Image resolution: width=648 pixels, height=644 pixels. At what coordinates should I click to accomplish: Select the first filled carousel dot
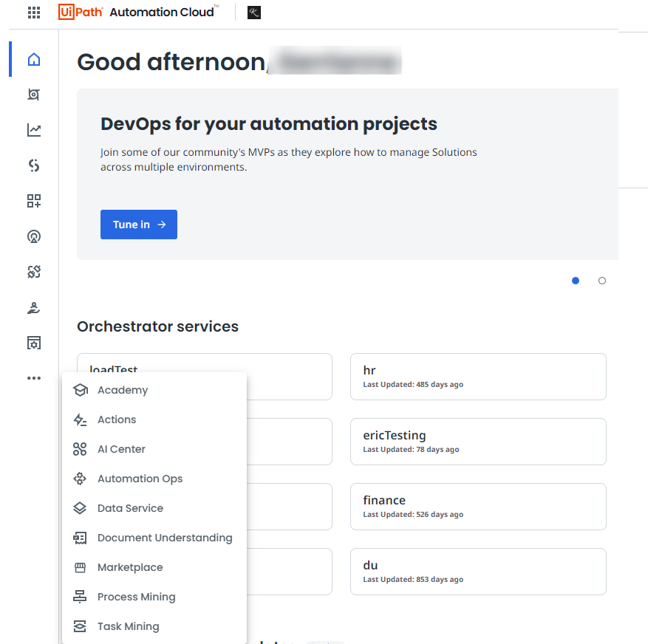point(576,281)
